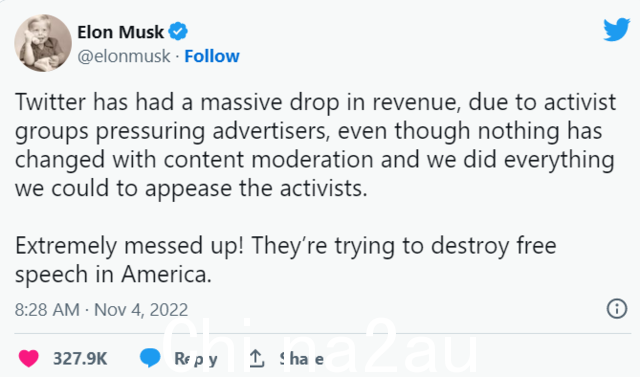
Task: Open the @elonmusk handle link
Action: [x=124, y=56]
